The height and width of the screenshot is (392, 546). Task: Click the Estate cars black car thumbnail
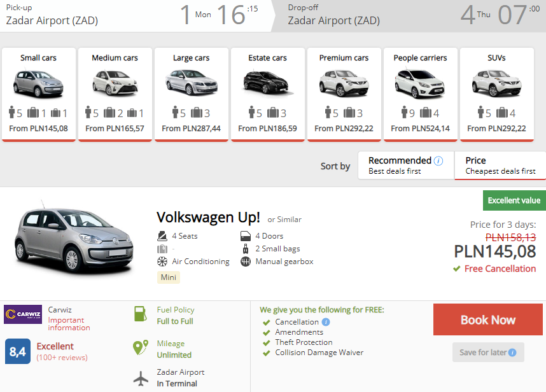coord(267,83)
